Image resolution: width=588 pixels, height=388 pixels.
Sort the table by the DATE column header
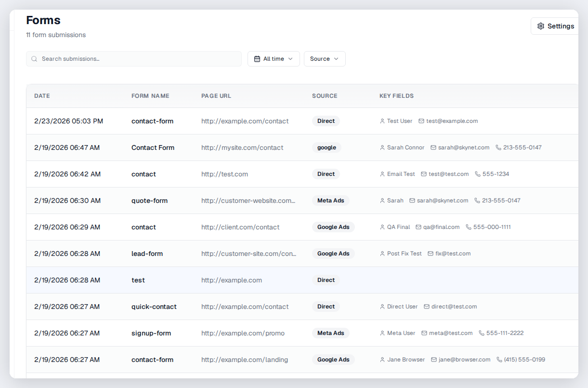point(42,95)
